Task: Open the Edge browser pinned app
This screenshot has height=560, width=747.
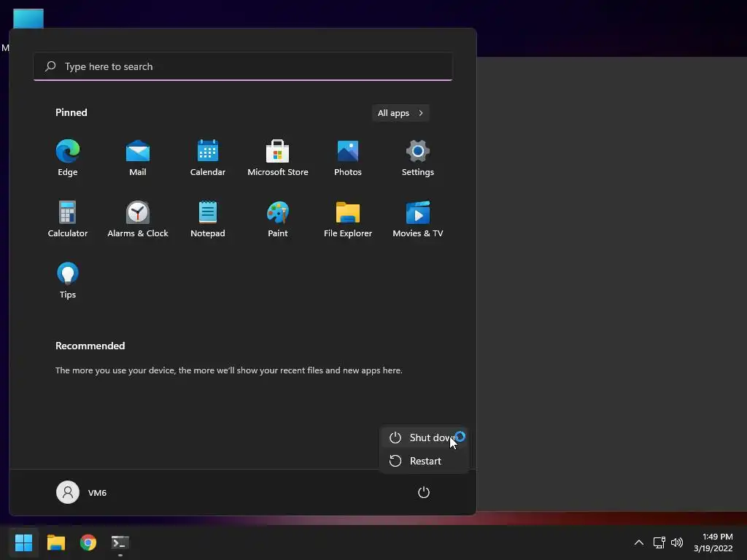Action: pyautogui.click(x=68, y=157)
